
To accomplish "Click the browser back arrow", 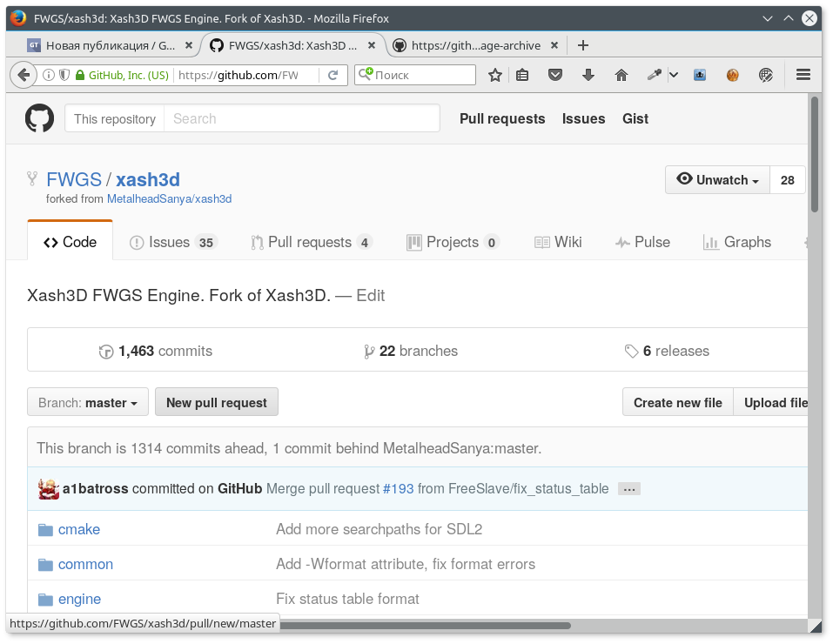I will (24, 75).
